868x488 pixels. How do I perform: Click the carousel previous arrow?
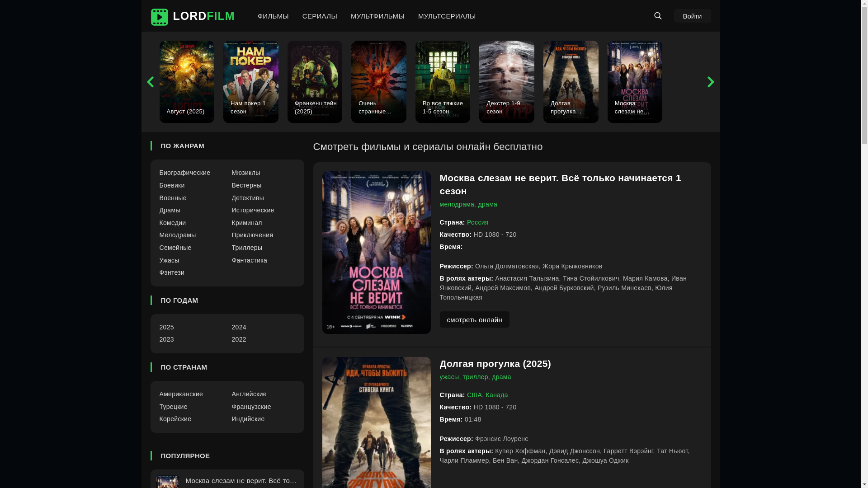tap(150, 82)
